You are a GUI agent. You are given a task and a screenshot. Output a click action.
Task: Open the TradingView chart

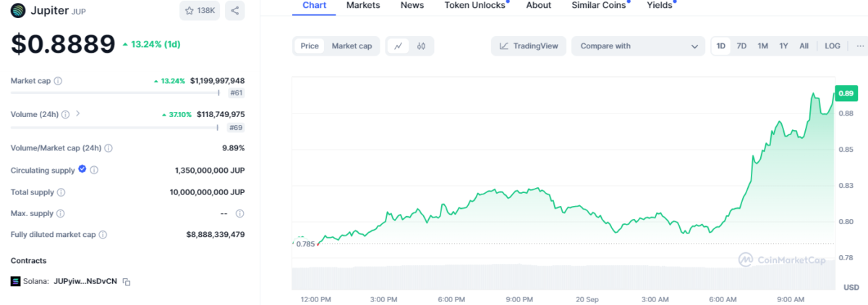pyautogui.click(x=529, y=46)
